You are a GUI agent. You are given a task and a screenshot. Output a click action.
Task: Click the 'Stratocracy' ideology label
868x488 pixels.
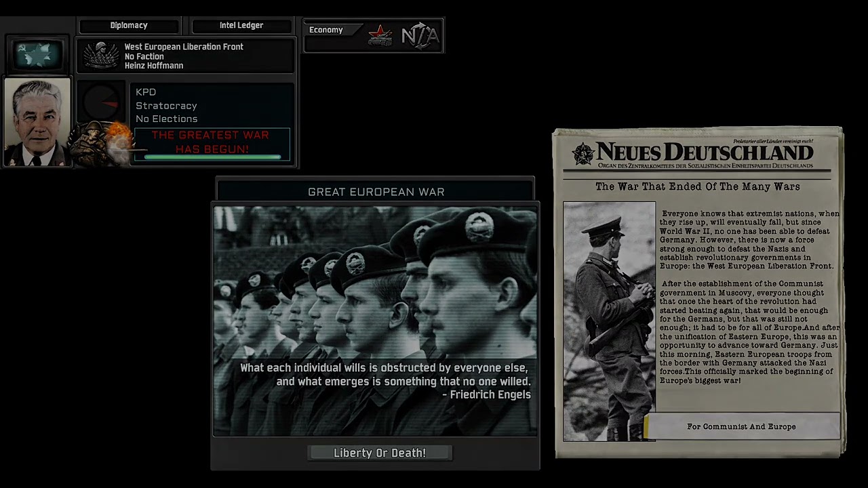(x=166, y=106)
